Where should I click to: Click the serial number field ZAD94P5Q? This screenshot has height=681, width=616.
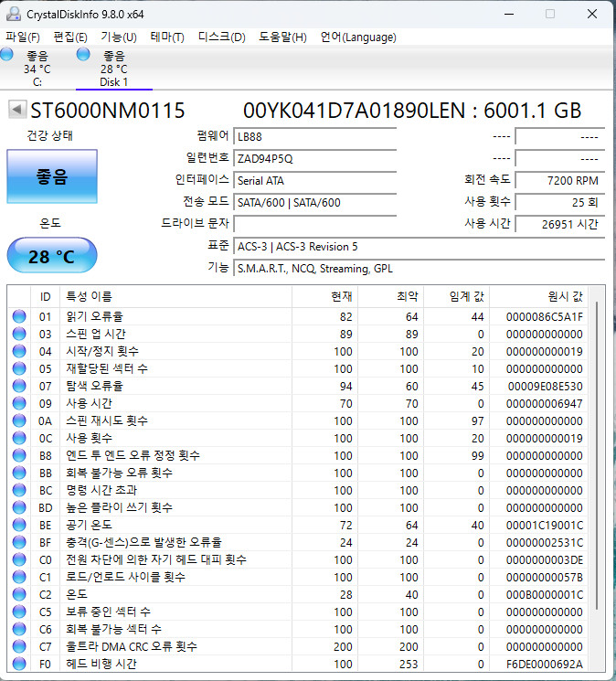(x=314, y=158)
